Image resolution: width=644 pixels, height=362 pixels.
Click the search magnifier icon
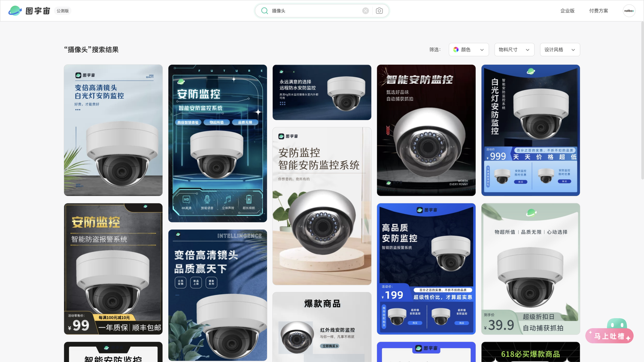264,11
